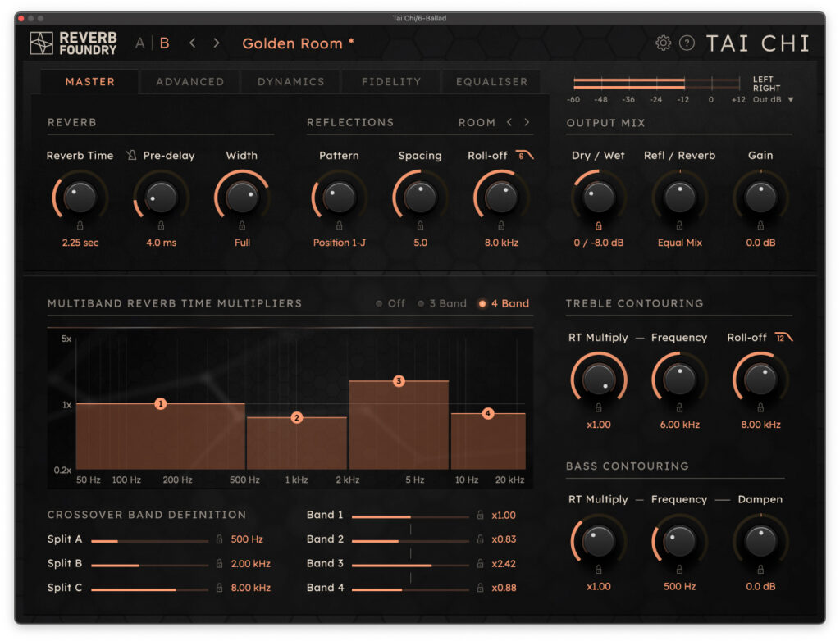Lock the Split C crossover slider
The height and width of the screenshot is (641, 840).
[x=219, y=588]
